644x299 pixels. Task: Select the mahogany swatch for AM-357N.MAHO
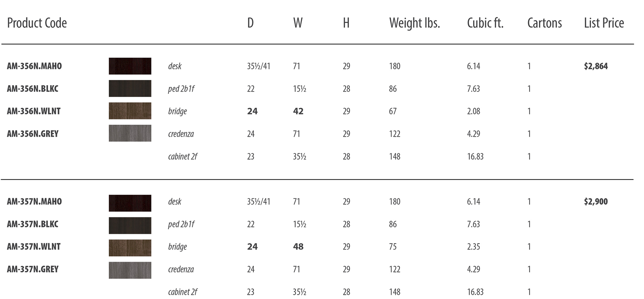[x=130, y=203]
